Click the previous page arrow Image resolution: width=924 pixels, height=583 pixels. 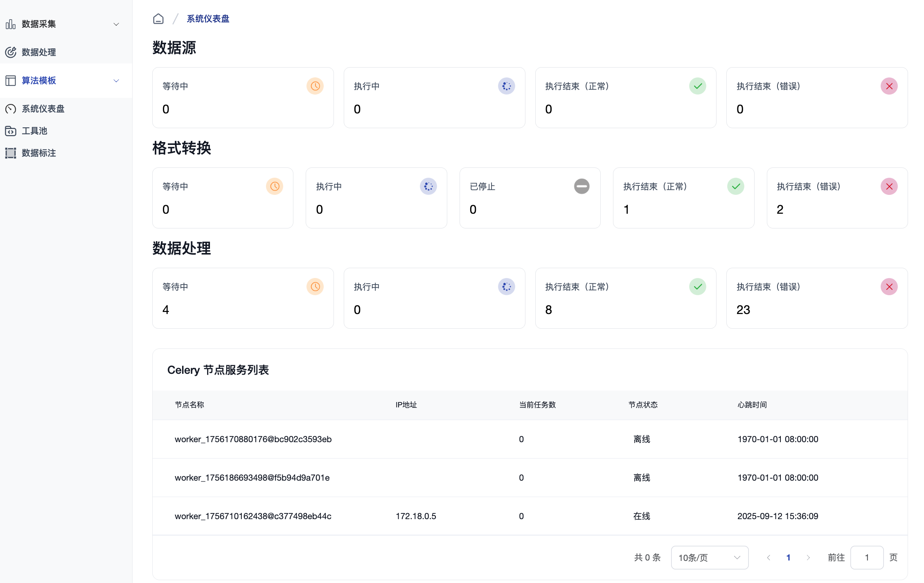tap(768, 557)
